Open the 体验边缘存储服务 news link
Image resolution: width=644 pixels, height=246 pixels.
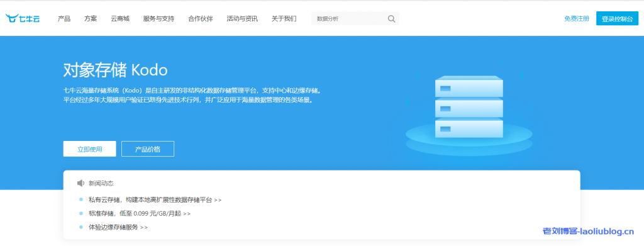pyautogui.click(x=118, y=227)
